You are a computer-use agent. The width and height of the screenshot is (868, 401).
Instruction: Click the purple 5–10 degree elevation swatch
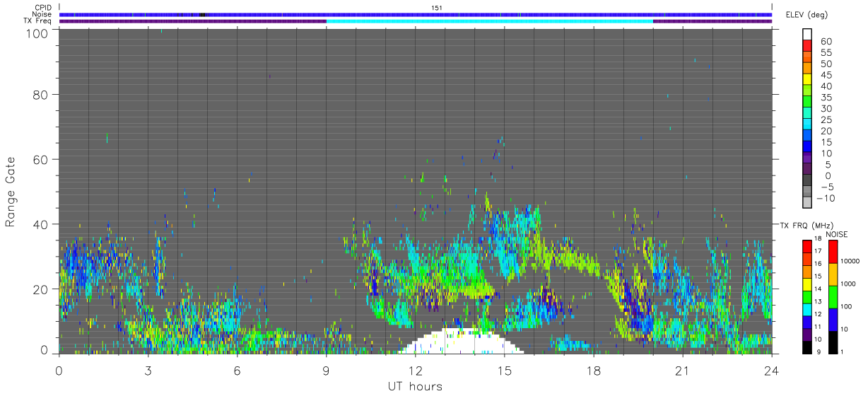pos(808,158)
